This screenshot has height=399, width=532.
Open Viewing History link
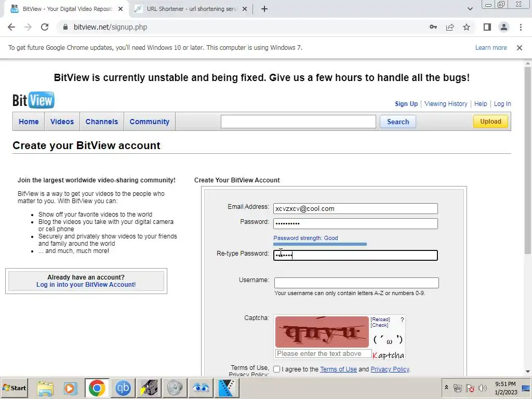446,104
